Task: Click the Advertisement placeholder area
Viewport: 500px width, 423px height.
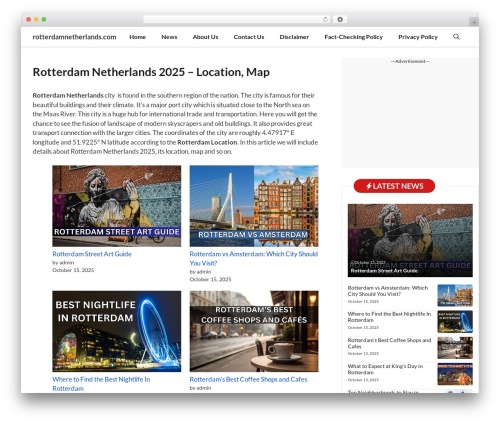Action: pyautogui.click(x=410, y=113)
